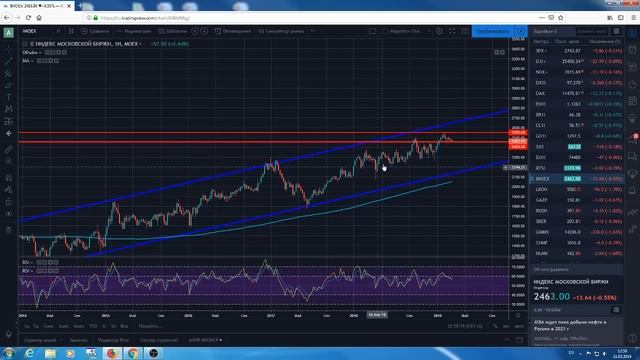Image resolution: width=640 pixels, height=360 pixels.
Task: Open the chat panel in right sidebar
Action: point(633,156)
